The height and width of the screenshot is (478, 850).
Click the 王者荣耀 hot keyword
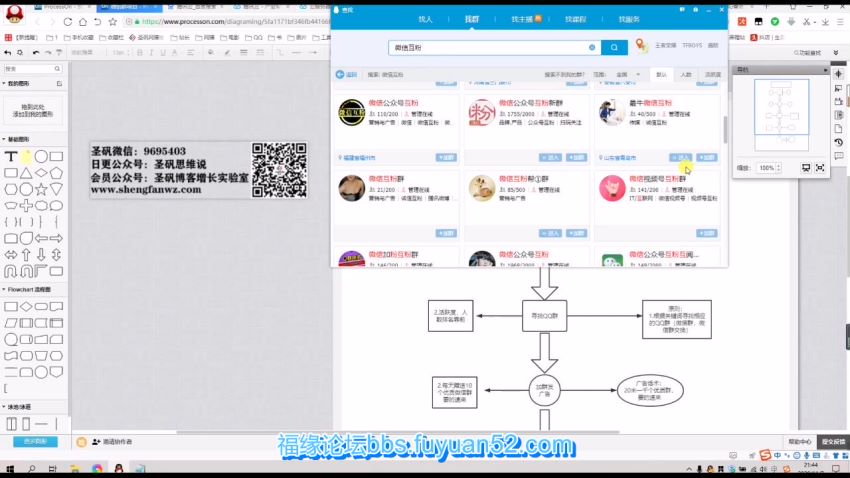pos(665,46)
